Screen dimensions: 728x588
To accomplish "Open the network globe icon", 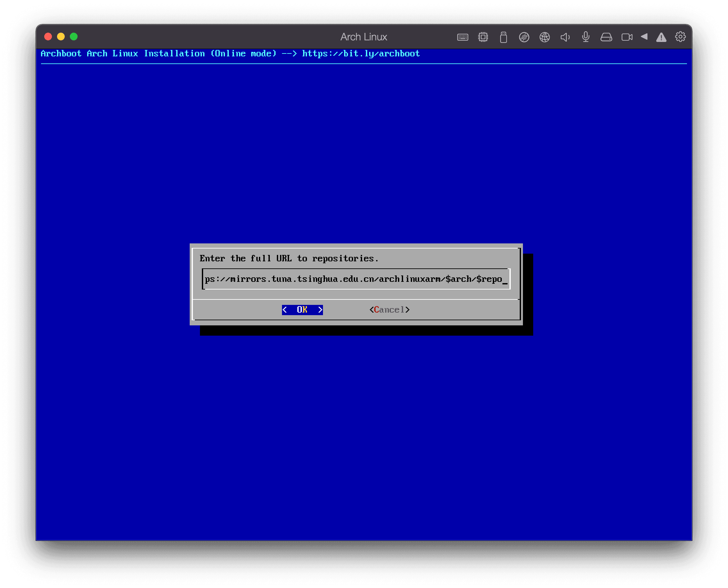I will [545, 37].
